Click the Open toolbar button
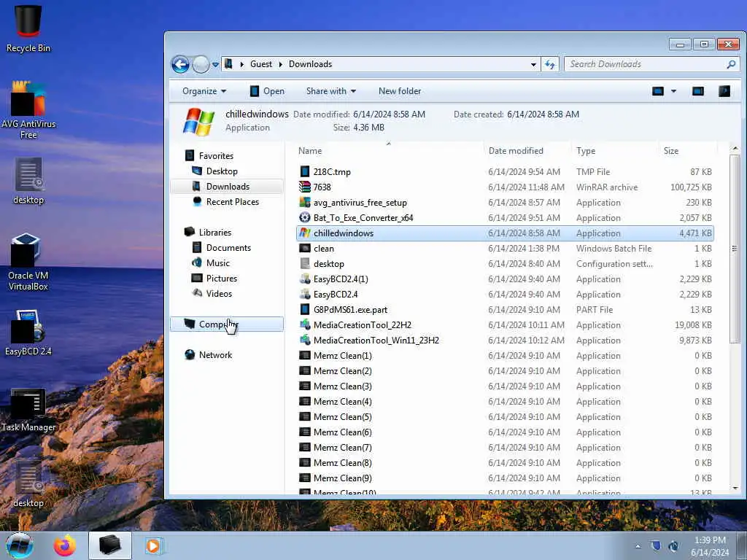This screenshot has width=747, height=560. tap(267, 91)
